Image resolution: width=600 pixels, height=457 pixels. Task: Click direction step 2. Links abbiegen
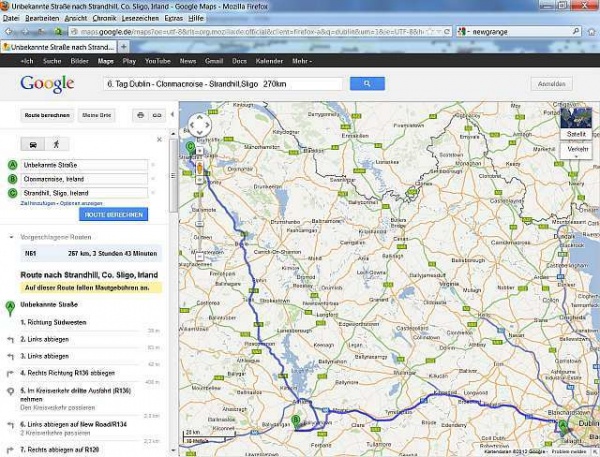pyautogui.click(x=45, y=339)
